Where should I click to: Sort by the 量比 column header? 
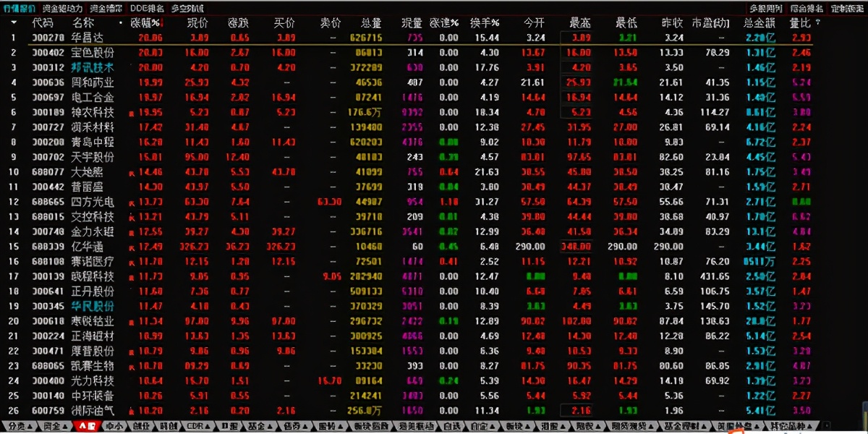801,22
